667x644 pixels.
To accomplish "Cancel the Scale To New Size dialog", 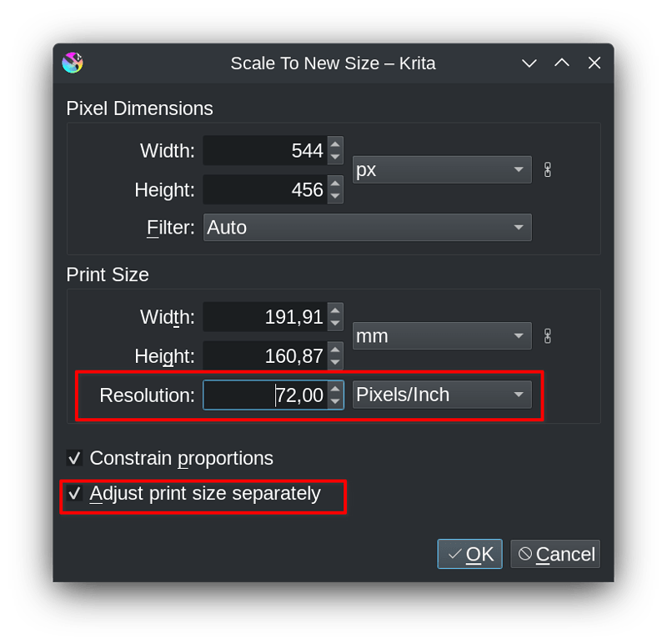I will point(555,553).
